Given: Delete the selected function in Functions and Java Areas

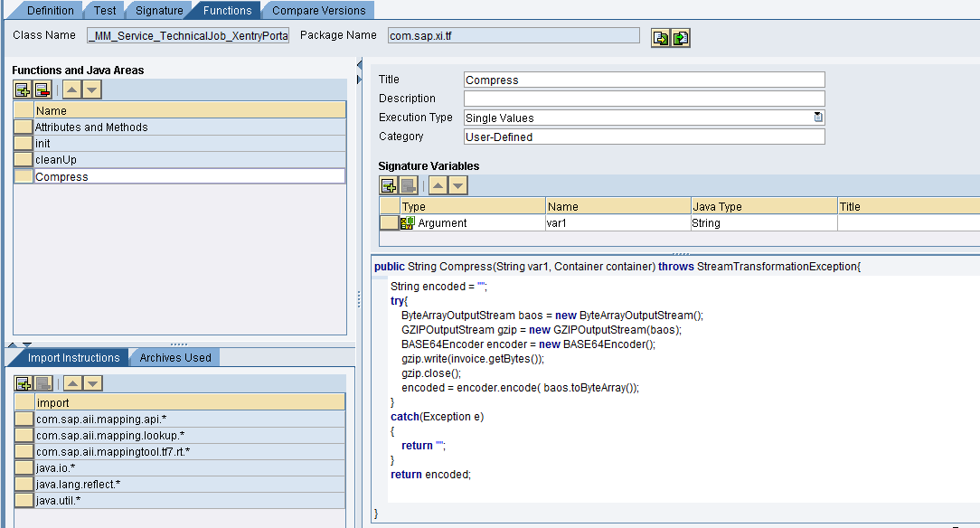Looking at the screenshot, I should pyautogui.click(x=42, y=90).
